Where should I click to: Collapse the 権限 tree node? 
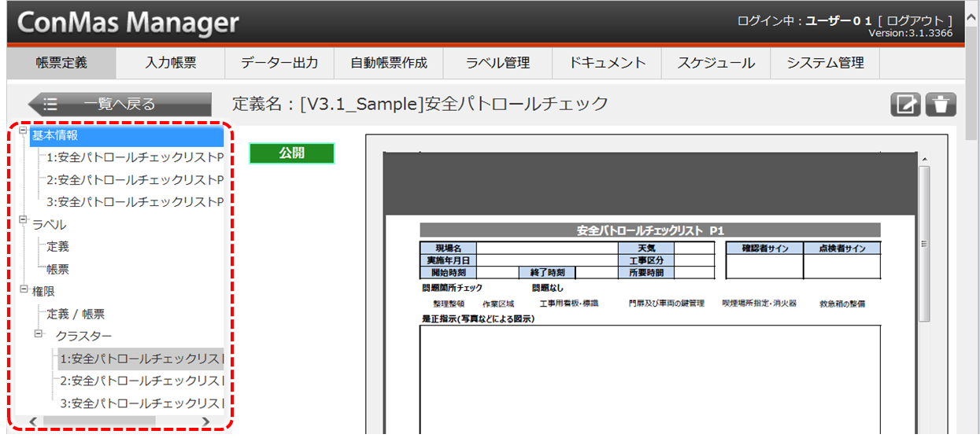tap(24, 289)
